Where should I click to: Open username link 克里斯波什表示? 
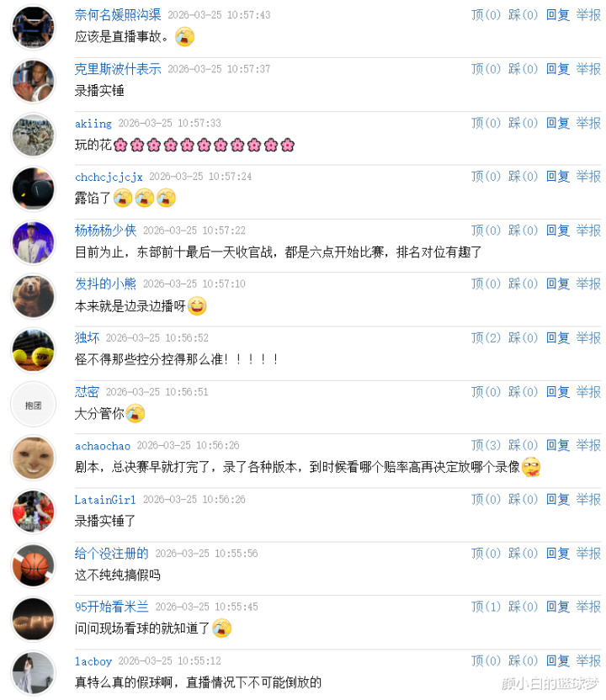coord(118,69)
